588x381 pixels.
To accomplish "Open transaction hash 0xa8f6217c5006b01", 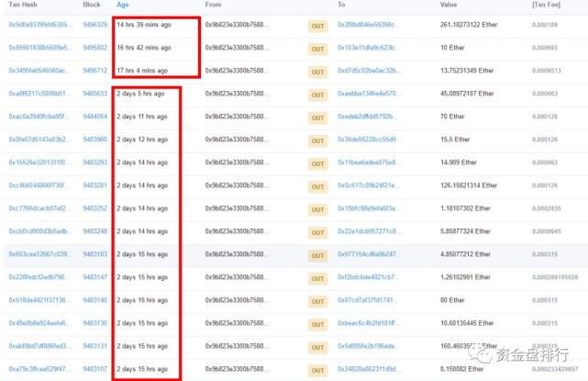I will 39,94.
